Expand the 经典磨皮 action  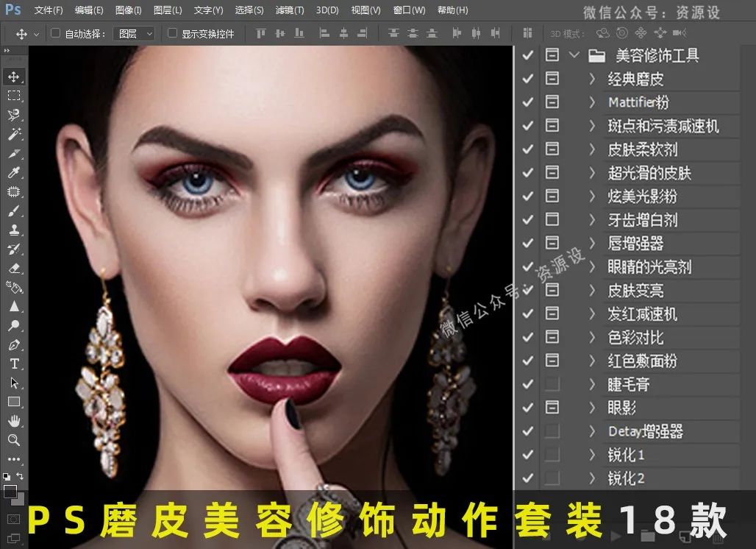[x=592, y=79]
